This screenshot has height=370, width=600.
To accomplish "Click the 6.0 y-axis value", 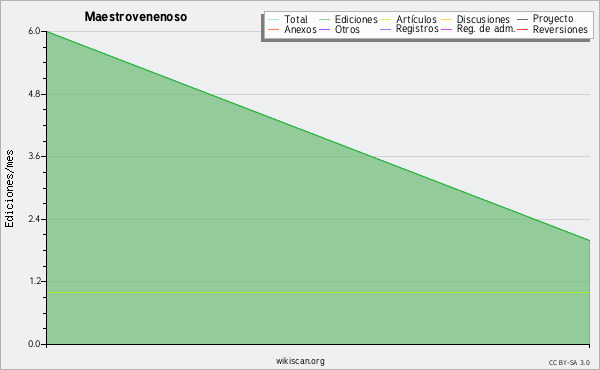I will 34,31.
